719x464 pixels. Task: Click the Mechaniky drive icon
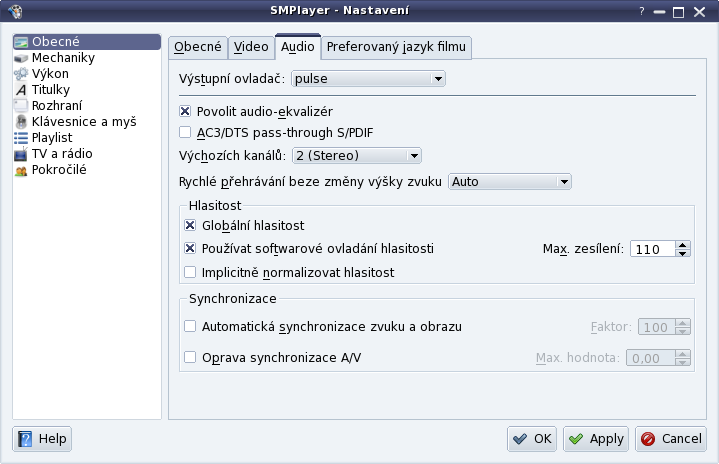point(21,58)
